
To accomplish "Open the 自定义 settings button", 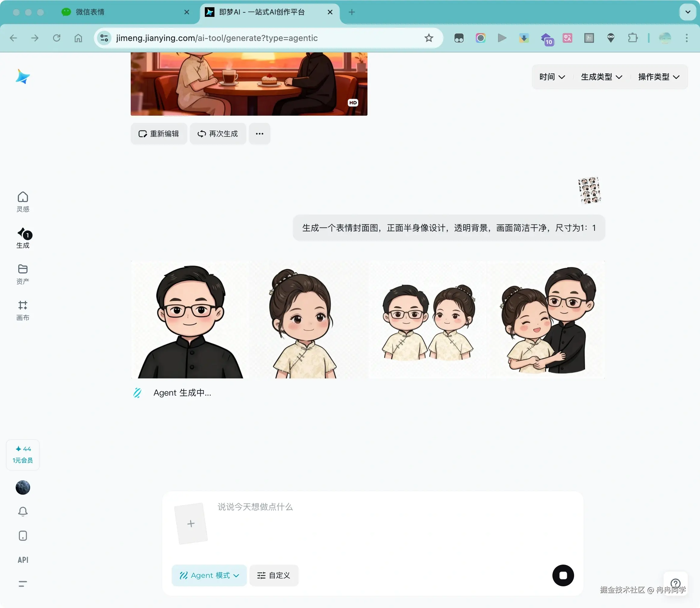I will pos(274,575).
